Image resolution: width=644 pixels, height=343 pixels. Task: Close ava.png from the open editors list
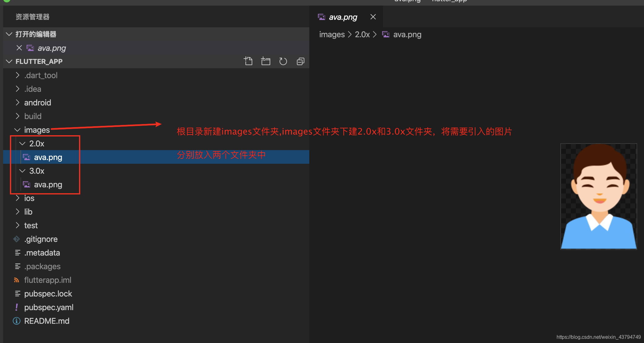tap(19, 48)
